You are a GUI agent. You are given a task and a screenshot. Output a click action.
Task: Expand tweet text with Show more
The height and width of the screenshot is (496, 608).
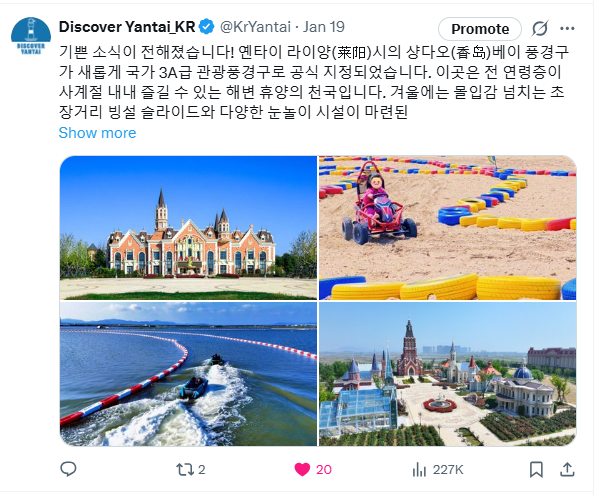tap(97, 133)
